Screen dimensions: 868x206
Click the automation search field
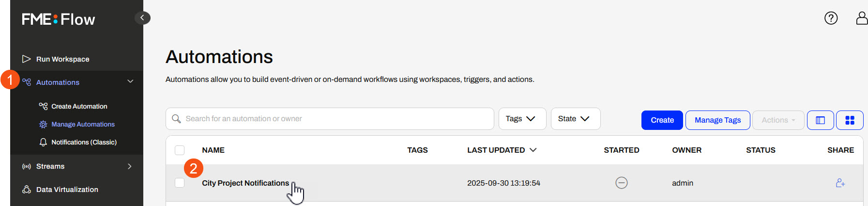pos(334,119)
